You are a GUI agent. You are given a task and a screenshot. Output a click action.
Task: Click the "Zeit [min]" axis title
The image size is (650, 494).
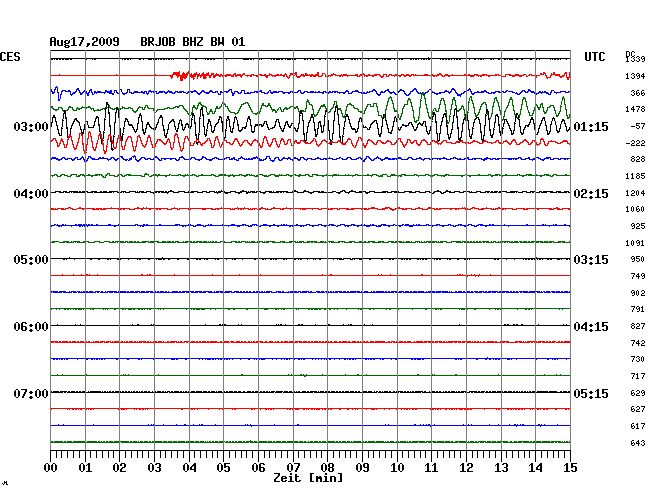pyautogui.click(x=308, y=478)
